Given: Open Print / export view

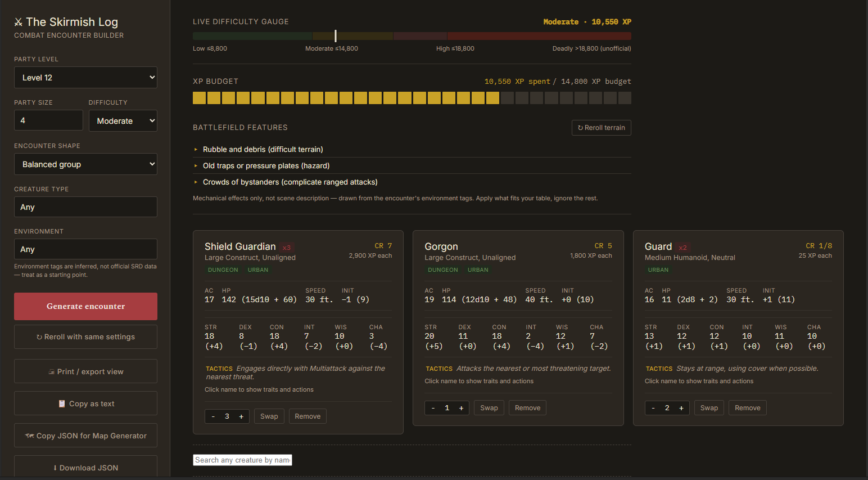Looking at the screenshot, I should point(85,371).
